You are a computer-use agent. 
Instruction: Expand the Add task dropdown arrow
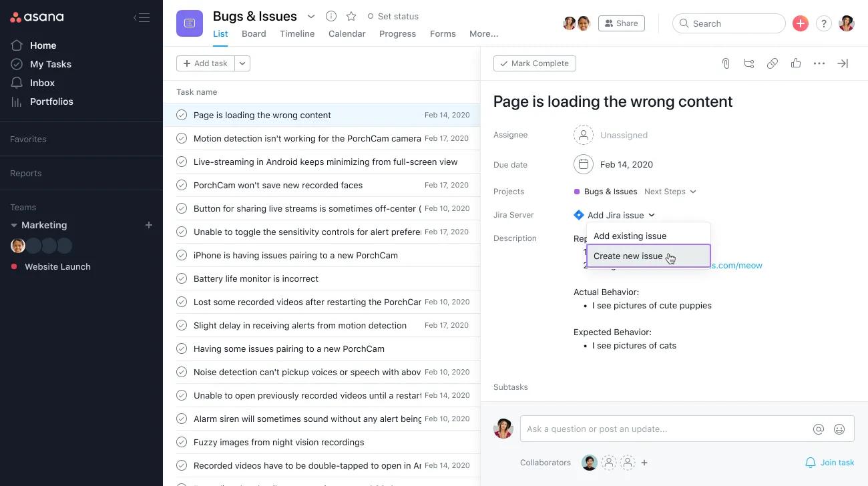242,63
